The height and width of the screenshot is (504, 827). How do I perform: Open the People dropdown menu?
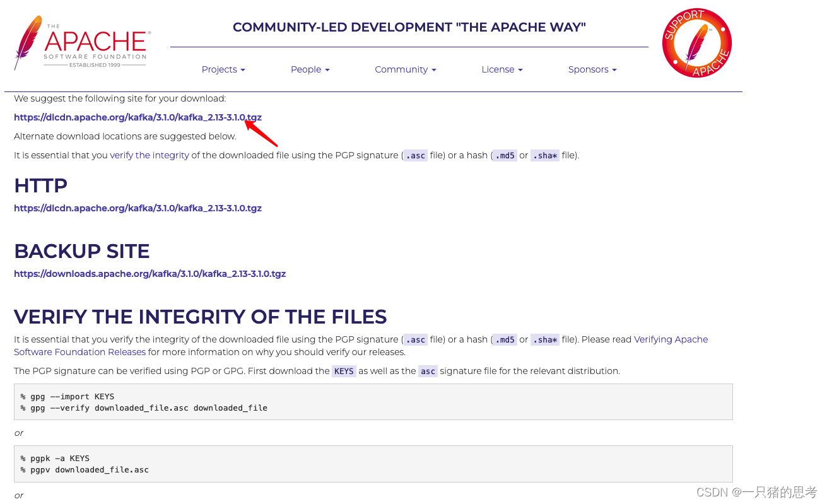click(x=310, y=69)
